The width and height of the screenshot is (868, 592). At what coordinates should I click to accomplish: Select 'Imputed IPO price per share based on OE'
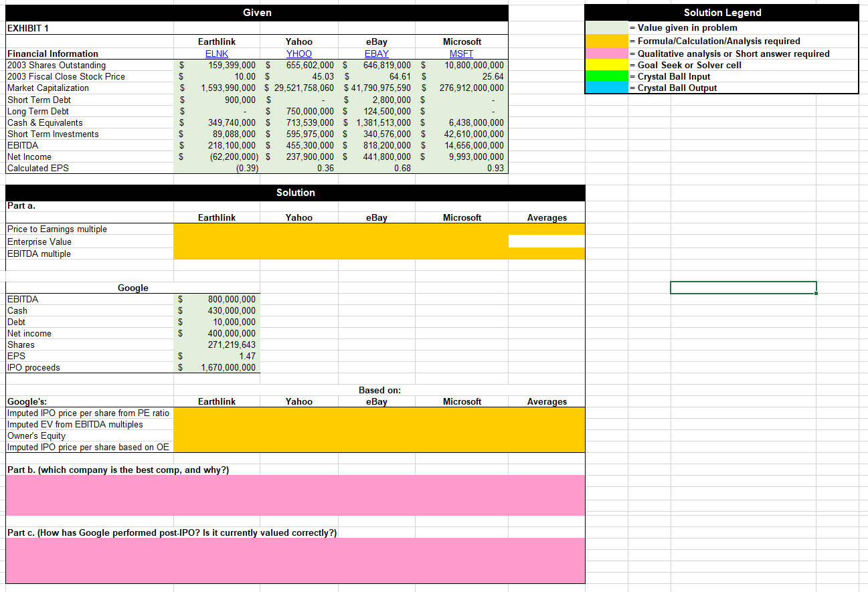(x=88, y=447)
